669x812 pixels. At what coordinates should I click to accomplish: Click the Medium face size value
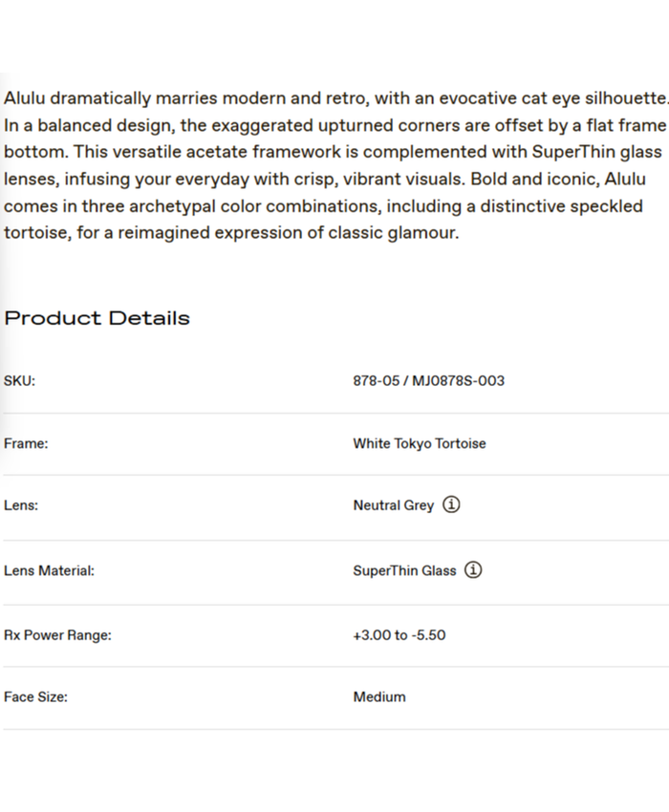pos(378,697)
